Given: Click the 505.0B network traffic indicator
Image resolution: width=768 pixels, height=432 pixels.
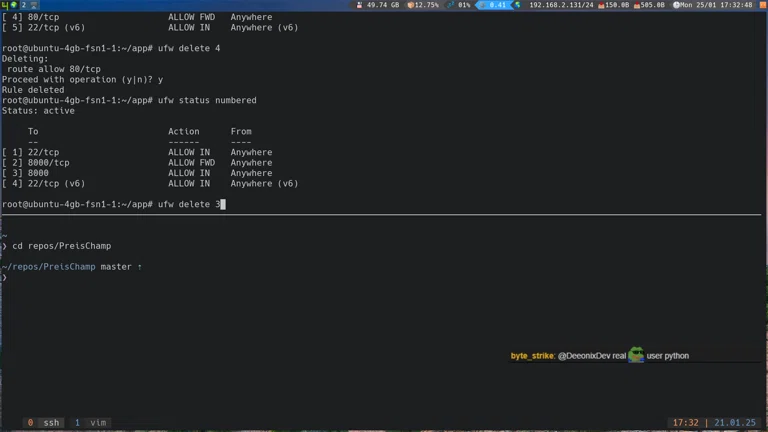Looking at the screenshot, I should (649, 5).
